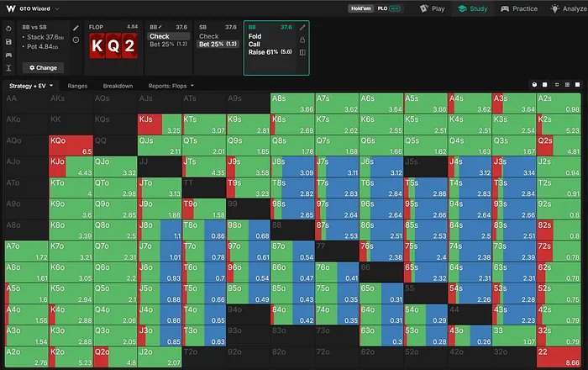588x370 pixels.
Task: Select the JTs cell in the matrix
Action: (x=204, y=166)
